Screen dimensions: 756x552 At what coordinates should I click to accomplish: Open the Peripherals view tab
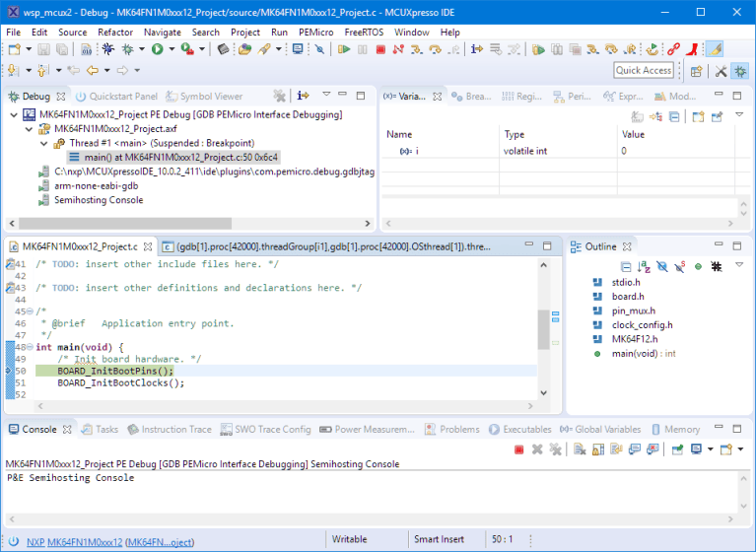[x=572, y=97]
